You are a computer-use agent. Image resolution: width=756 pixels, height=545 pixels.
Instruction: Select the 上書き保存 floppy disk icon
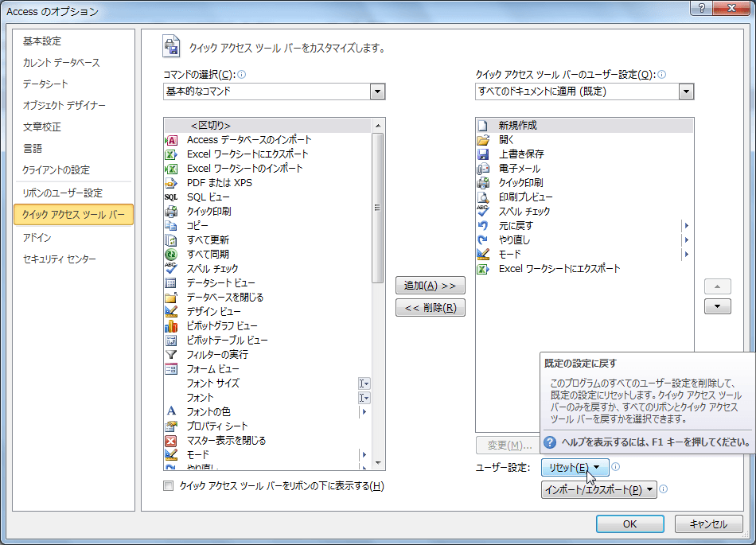(x=482, y=154)
